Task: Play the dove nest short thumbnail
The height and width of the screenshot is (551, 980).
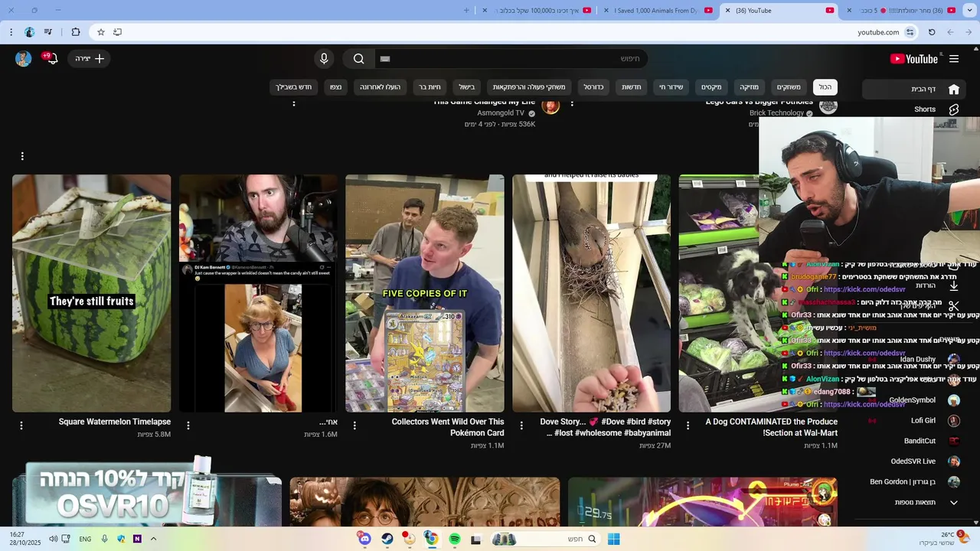Action: 591,293
